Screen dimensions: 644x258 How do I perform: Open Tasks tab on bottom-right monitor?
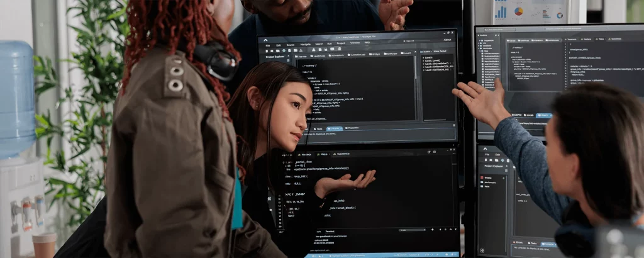click(532, 243)
